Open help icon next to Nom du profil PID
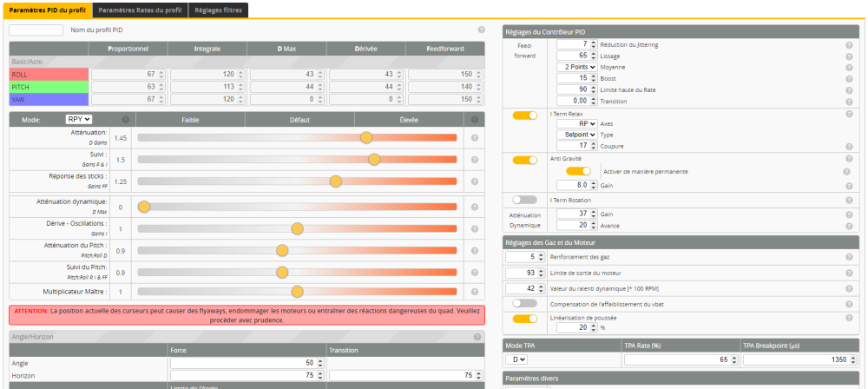The width and height of the screenshot is (868, 389). tap(482, 30)
